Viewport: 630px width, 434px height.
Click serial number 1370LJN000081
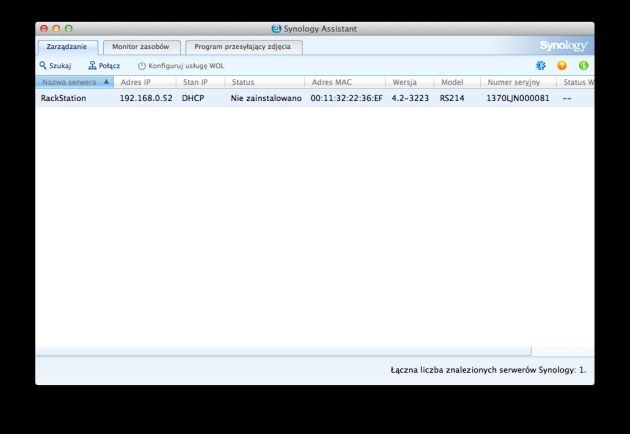pos(518,98)
